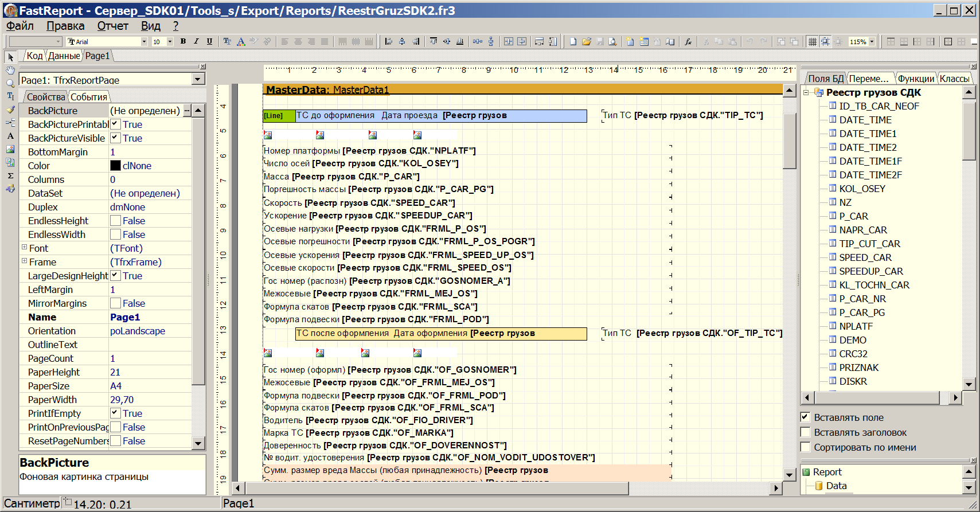Select the Picture object tool

(10, 149)
